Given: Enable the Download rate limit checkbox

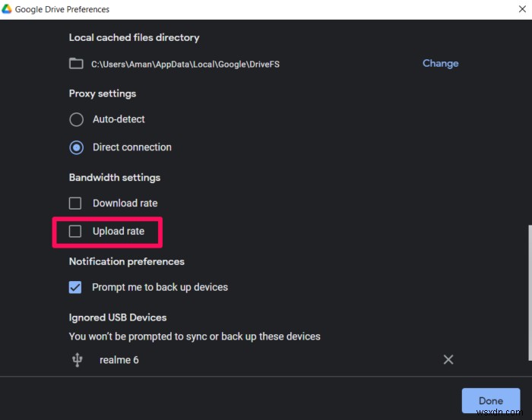Looking at the screenshot, I should tap(75, 204).
